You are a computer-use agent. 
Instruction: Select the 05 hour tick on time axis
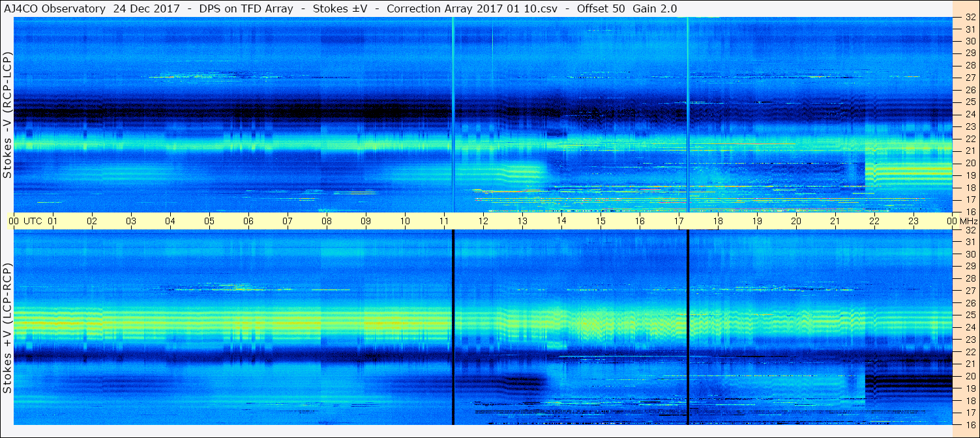point(209,221)
